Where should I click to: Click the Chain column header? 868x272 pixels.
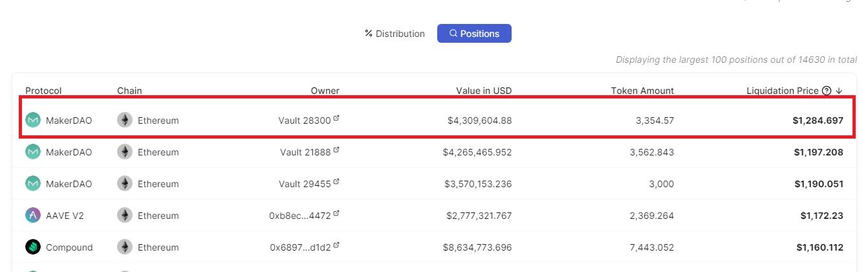pyautogui.click(x=129, y=91)
